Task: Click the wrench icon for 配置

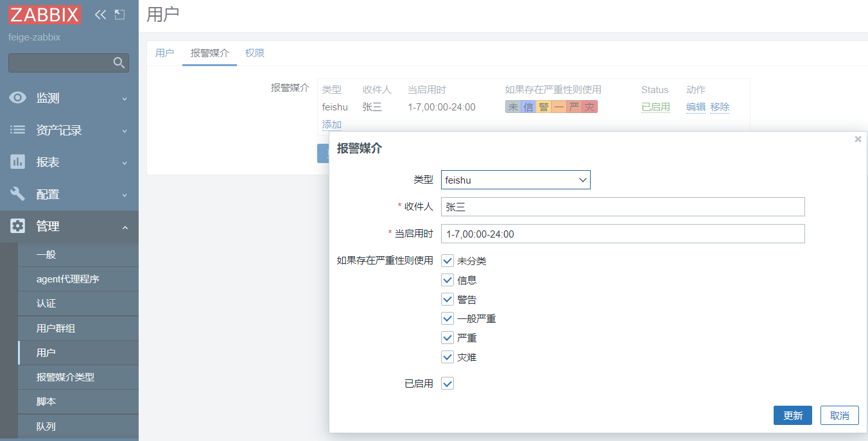Action: (18, 194)
